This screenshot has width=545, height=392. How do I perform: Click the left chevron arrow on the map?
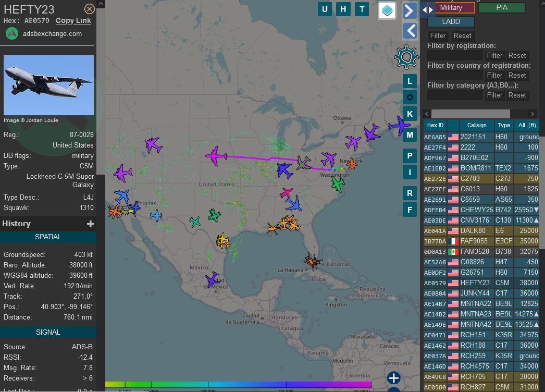pos(410,31)
